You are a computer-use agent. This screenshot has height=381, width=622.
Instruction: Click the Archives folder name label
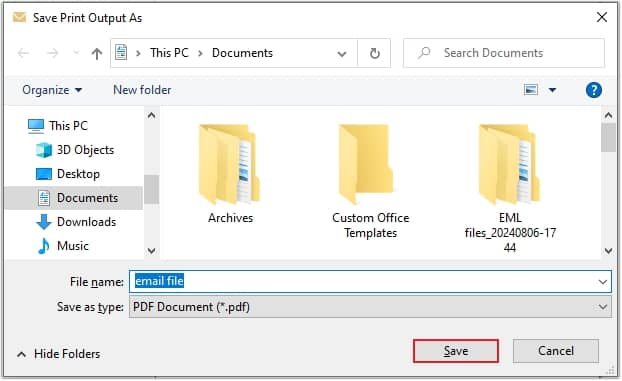click(230, 217)
